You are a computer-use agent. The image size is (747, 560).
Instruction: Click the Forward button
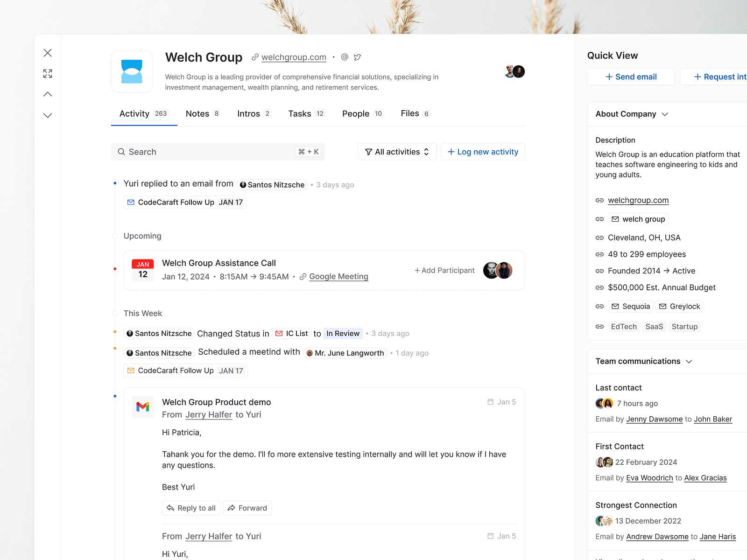tap(247, 508)
